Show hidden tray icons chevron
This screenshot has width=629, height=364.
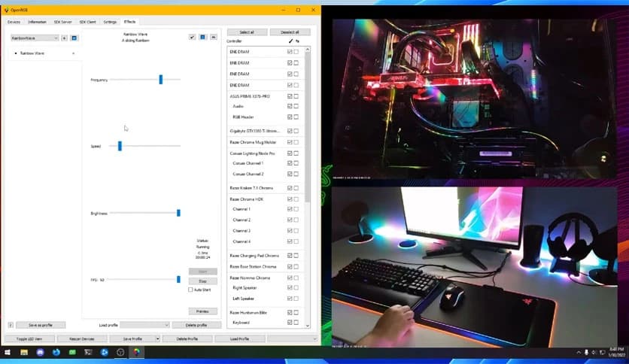(x=579, y=353)
